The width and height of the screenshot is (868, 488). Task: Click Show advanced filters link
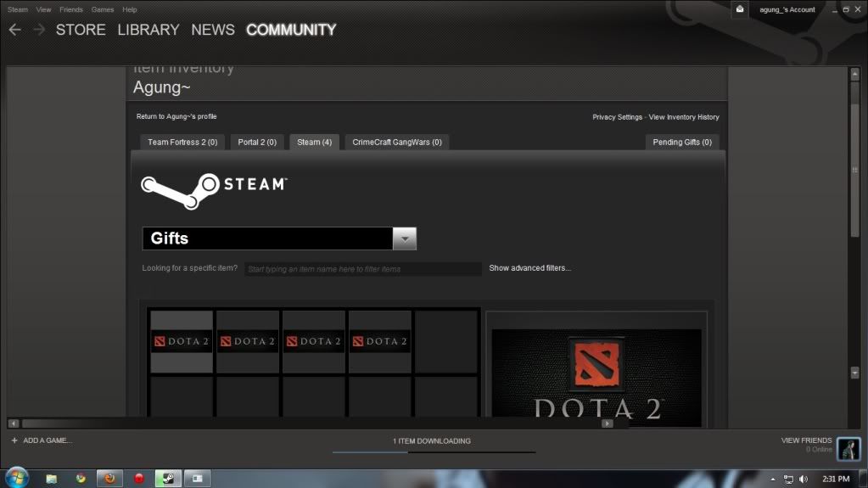pyautogui.click(x=529, y=268)
